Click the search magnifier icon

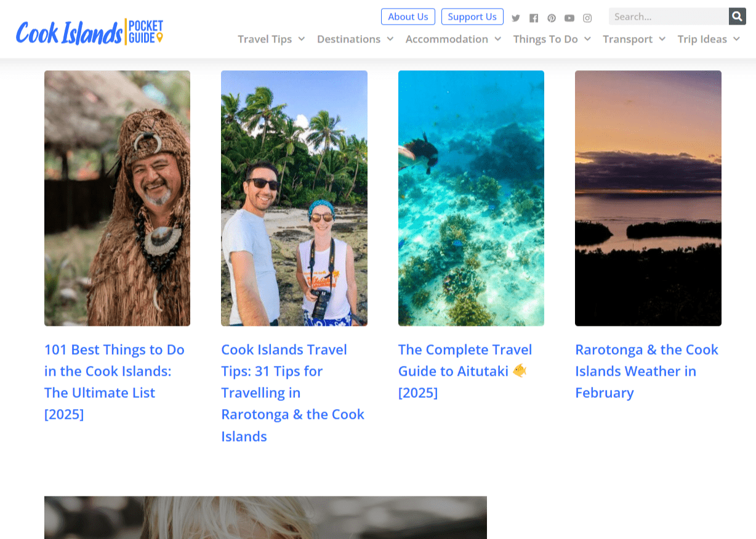tap(737, 16)
